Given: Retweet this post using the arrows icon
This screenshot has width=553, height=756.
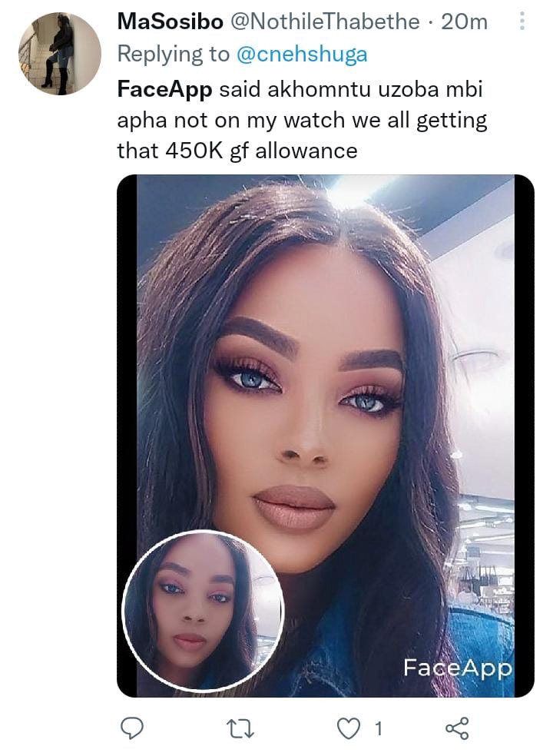Looking at the screenshot, I should [240, 729].
